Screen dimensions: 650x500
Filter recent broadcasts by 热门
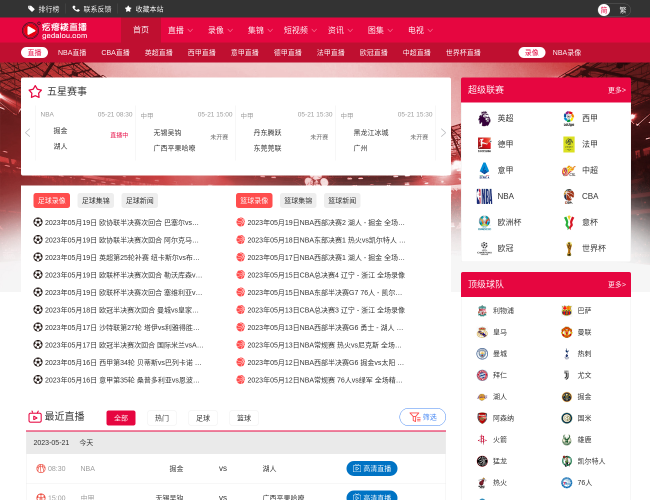pyautogui.click(x=162, y=417)
